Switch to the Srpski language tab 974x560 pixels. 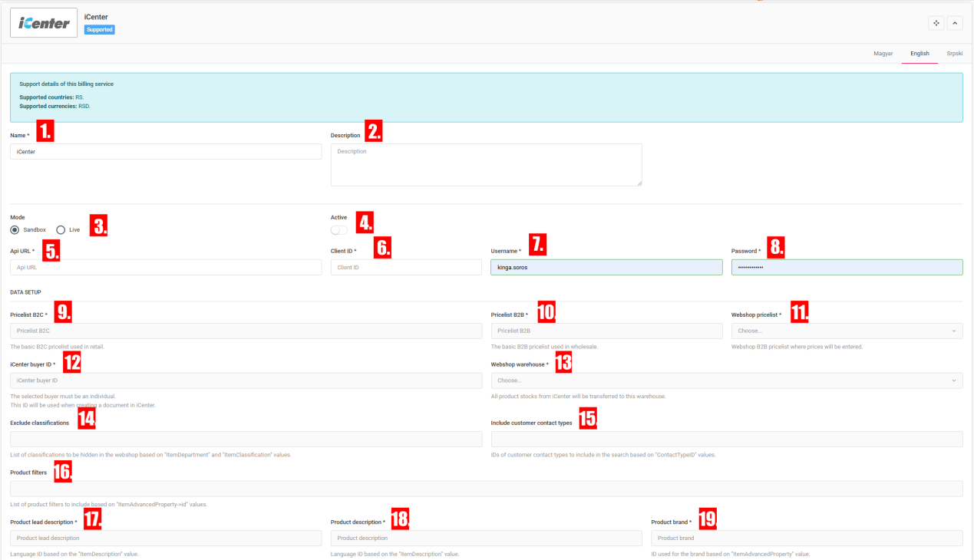coord(954,54)
